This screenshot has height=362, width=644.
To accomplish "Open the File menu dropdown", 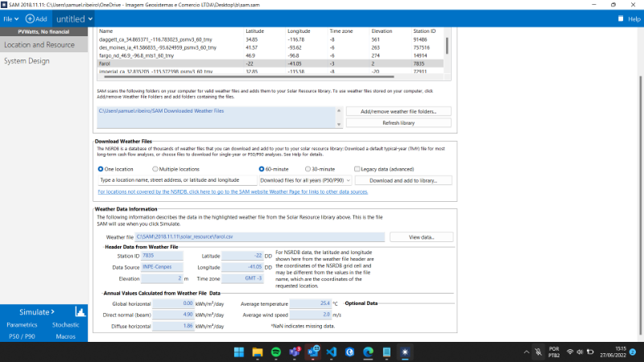I will point(12,18).
